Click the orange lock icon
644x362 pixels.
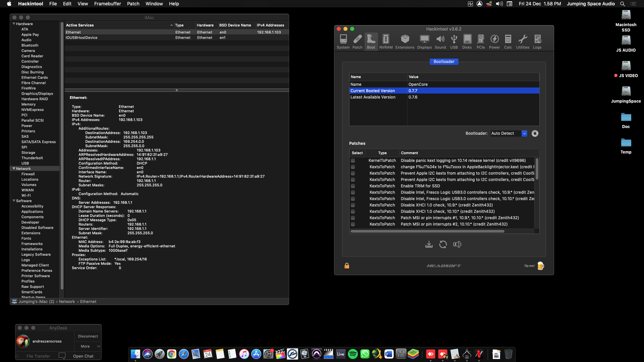347,266
